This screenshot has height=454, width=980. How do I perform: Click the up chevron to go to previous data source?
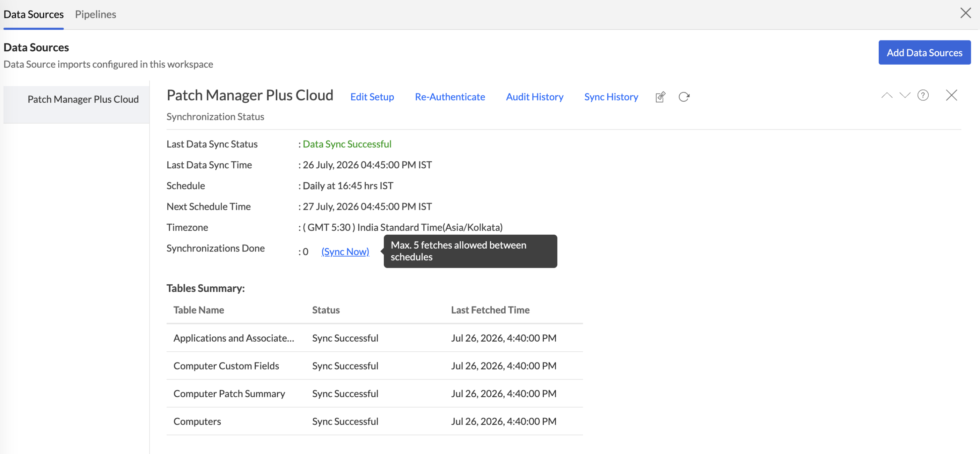887,95
